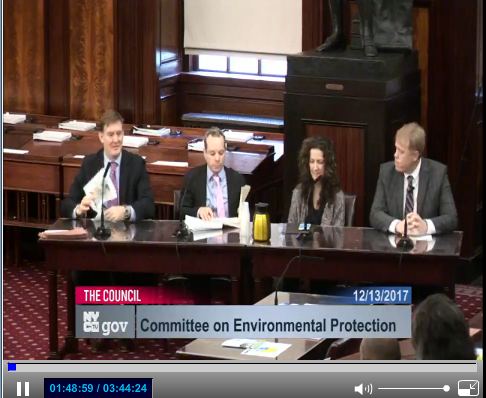Viewport: 486px width, 398px height.
Task: Click the 01:48:59 / 03:44:24 time display
Action: click(98, 388)
